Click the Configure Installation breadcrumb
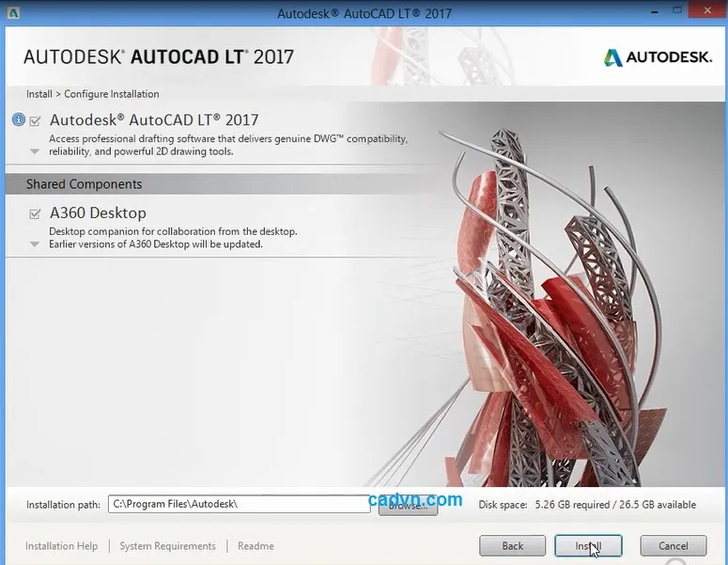The width and height of the screenshot is (728, 565). 112,94
